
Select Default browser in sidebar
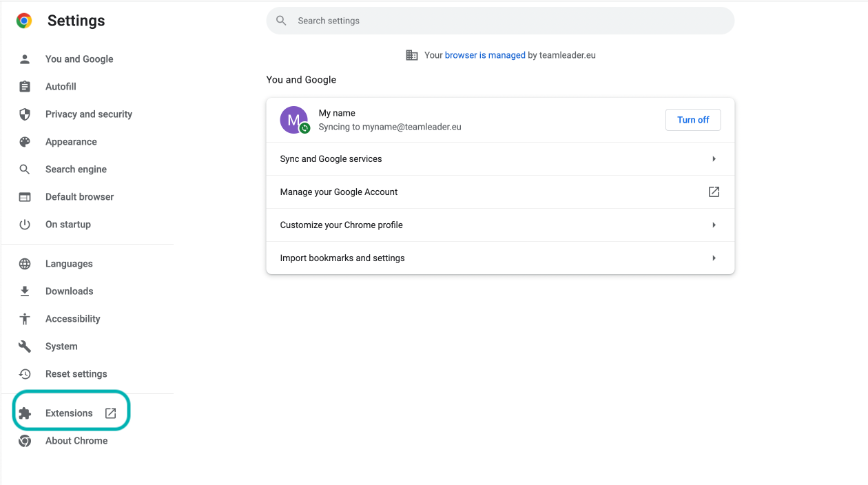pos(79,197)
